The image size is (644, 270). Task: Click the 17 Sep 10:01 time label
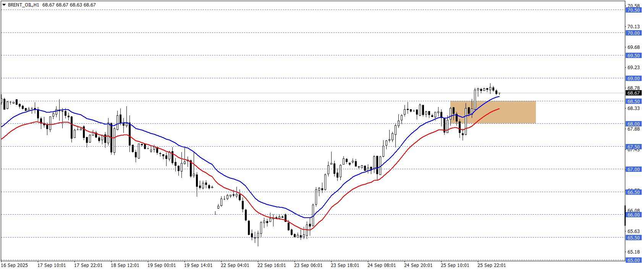pyautogui.click(x=52, y=265)
